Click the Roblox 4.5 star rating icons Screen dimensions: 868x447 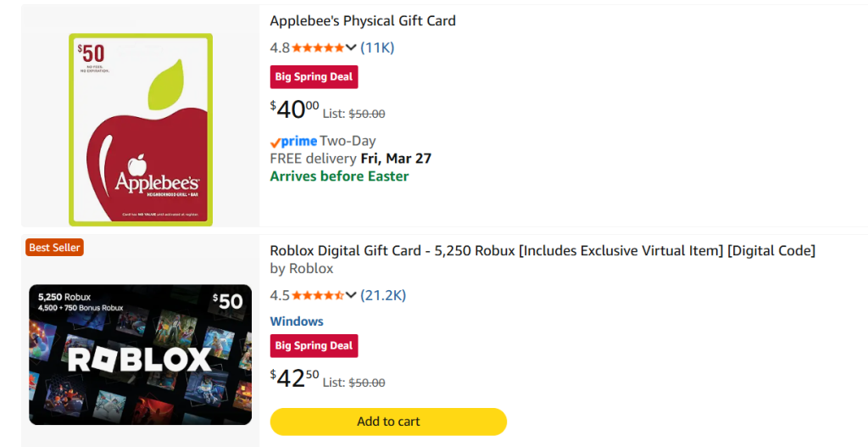(x=318, y=295)
